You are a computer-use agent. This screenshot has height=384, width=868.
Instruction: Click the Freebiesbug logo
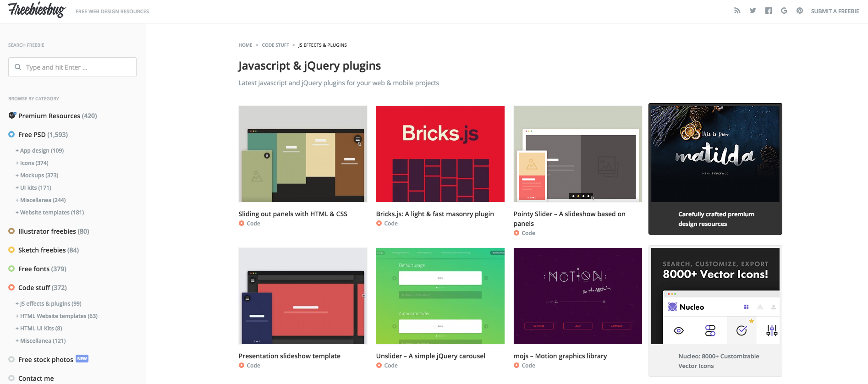(x=37, y=10)
